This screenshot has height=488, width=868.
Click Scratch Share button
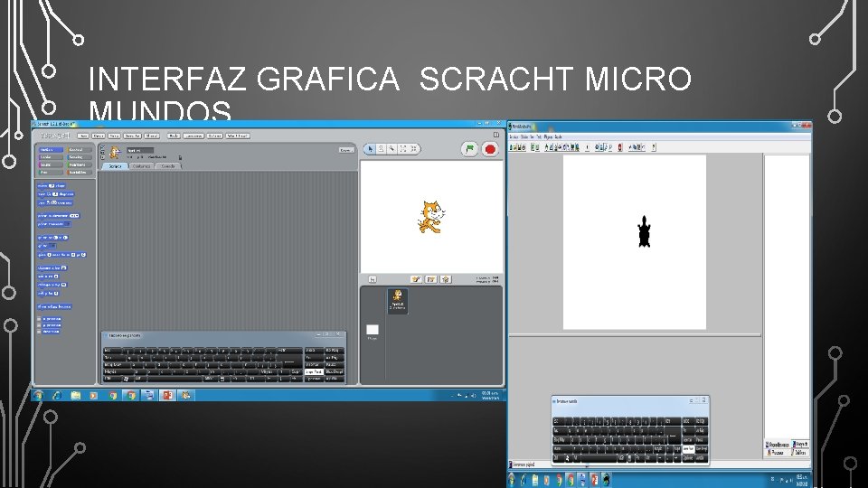(152, 136)
